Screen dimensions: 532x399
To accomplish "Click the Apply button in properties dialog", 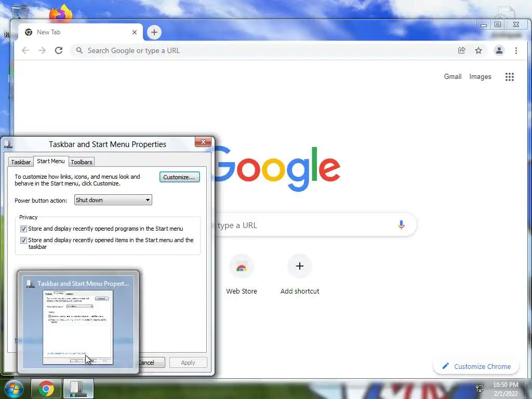I will (x=188, y=362).
